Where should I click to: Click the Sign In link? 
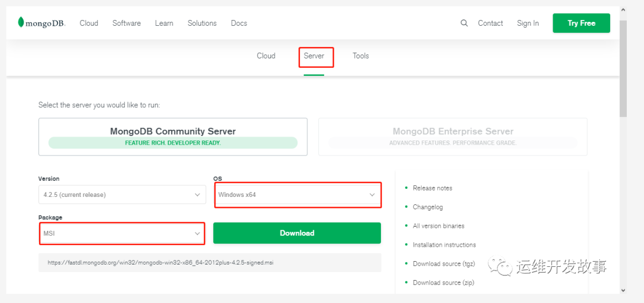coord(528,23)
